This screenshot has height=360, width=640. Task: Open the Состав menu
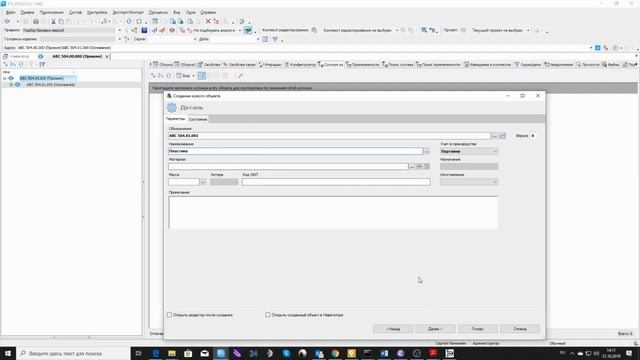click(75, 13)
